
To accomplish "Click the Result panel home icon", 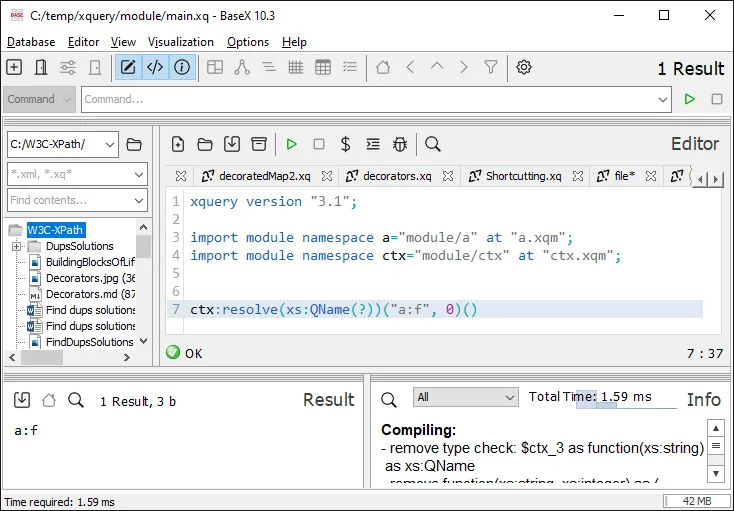I will [x=49, y=400].
